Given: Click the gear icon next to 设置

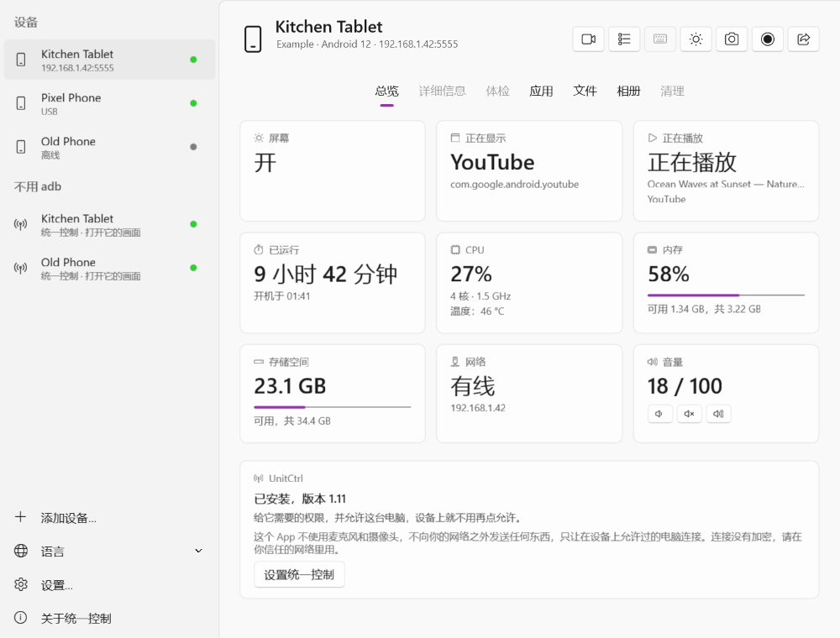Looking at the screenshot, I should click(x=21, y=584).
